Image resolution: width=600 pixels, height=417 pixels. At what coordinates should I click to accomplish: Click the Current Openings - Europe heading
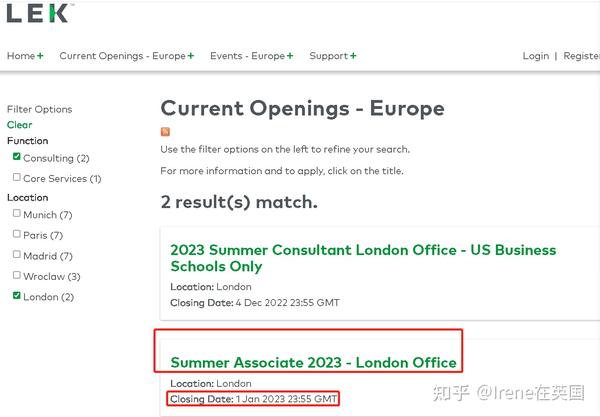(x=302, y=109)
